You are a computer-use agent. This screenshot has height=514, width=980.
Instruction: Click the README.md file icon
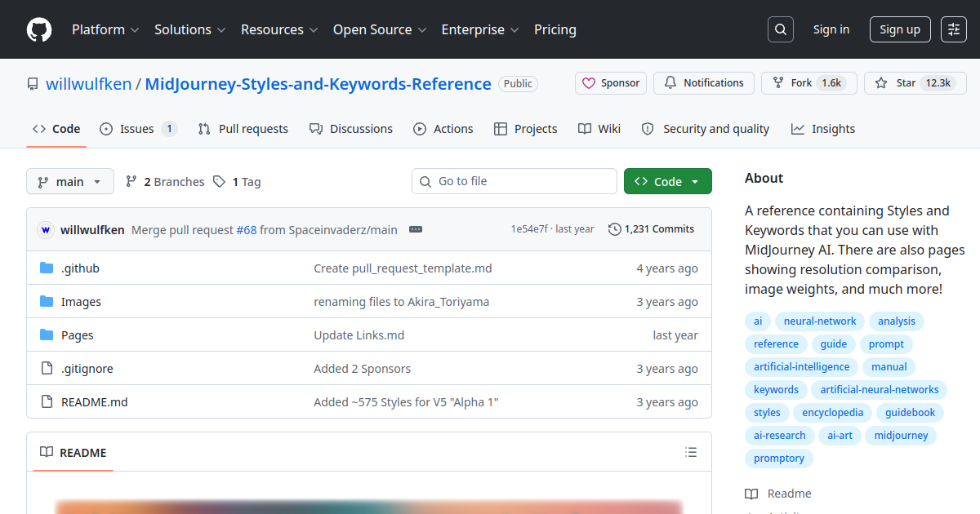click(47, 402)
